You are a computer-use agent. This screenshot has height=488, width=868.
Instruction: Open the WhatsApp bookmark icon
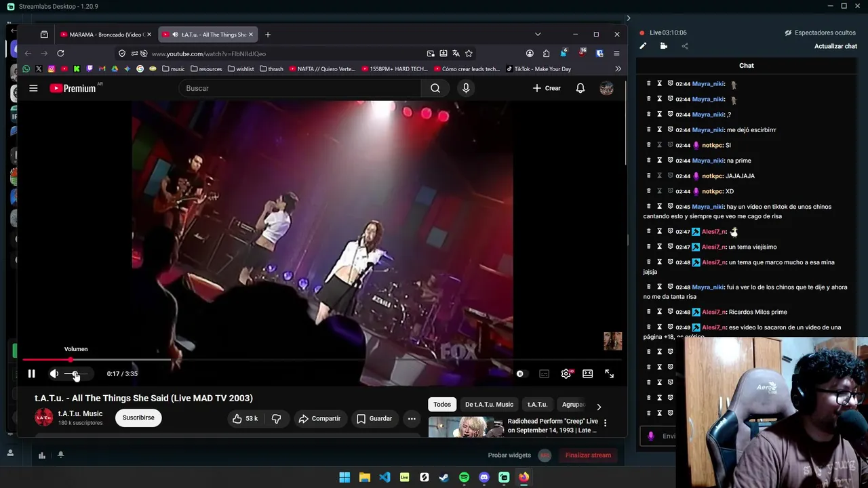[x=26, y=68]
